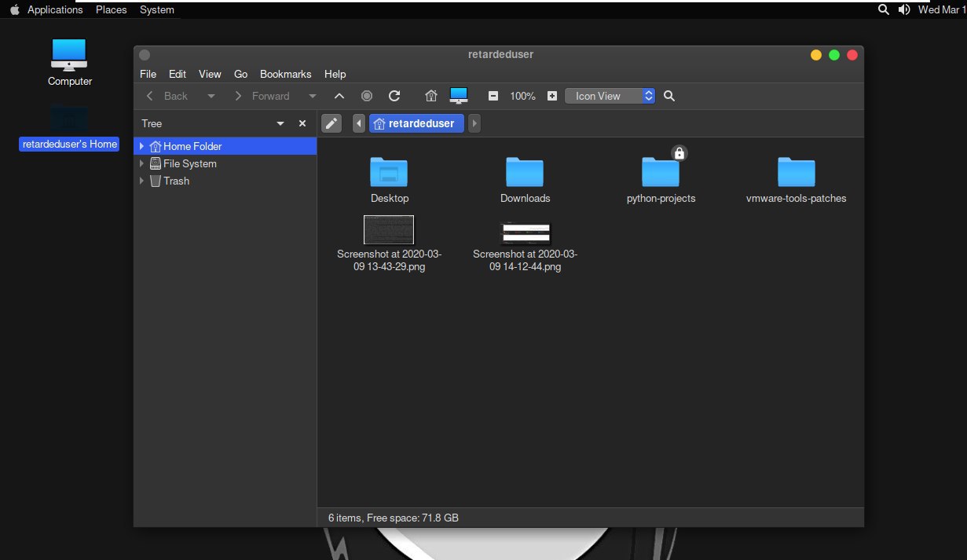The image size is (967, 560).
Task: Open the System panel menu
Action: (x=157, y=9)
